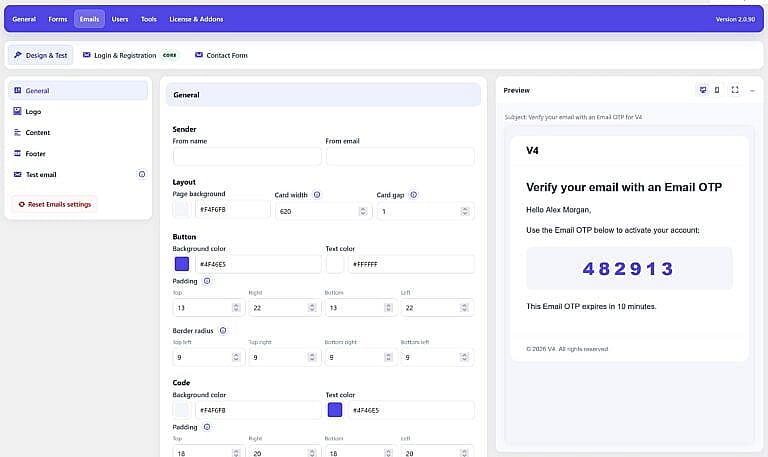Edit the Page background hex value
Image resolution: width=768 pixels, height=457 pixels.
pyautogui.click(x=232, y=210)
